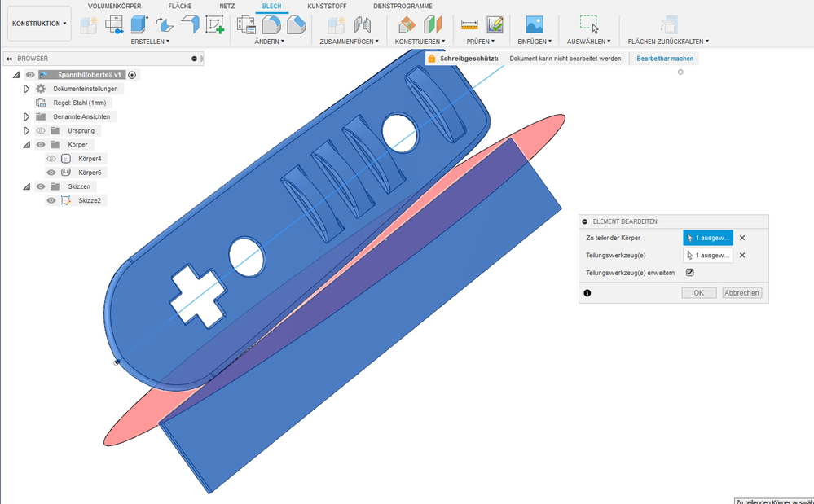Click Zu teilender Körper selection button
The width and height of the screenshot is (814, 504).
coord(708,238)
